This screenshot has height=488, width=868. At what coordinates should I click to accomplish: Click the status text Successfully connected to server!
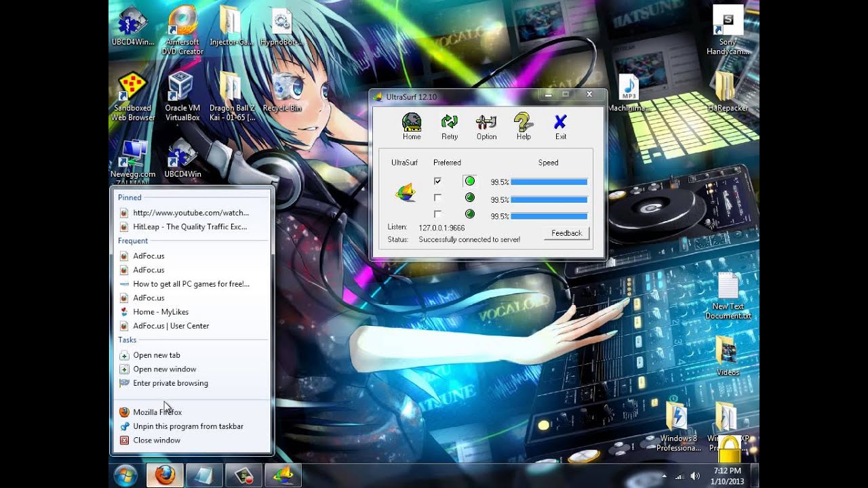469,240
